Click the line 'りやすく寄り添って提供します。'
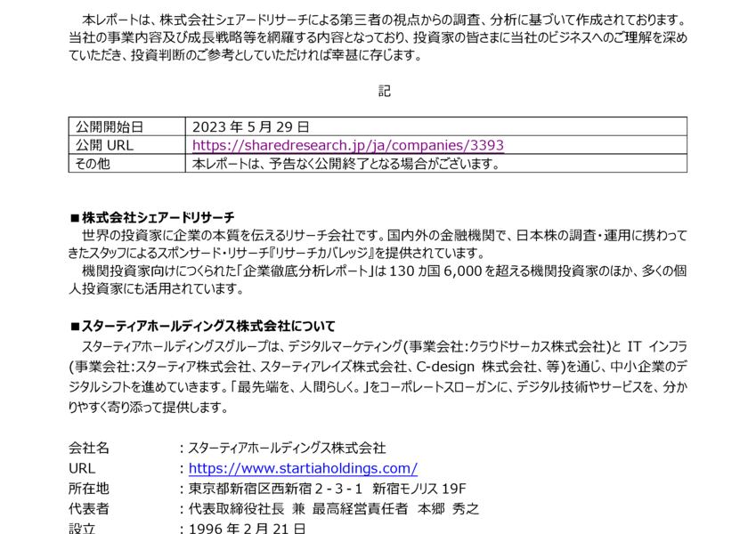The height and width of the screenshot is (534, 756). tap(148, 408)
